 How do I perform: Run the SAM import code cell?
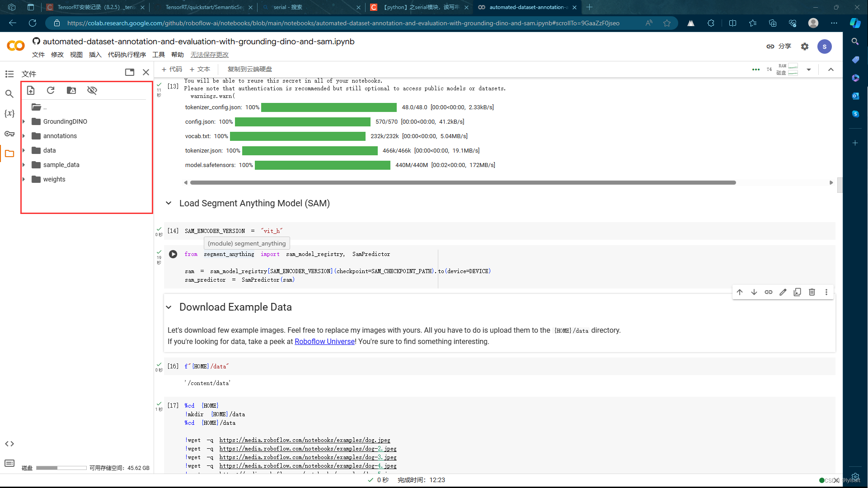[173, 254]
